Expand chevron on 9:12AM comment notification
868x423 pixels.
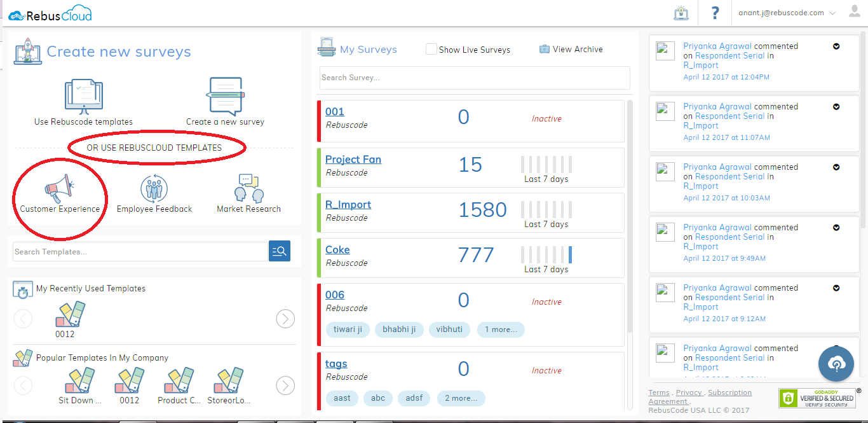coord(836,288)
